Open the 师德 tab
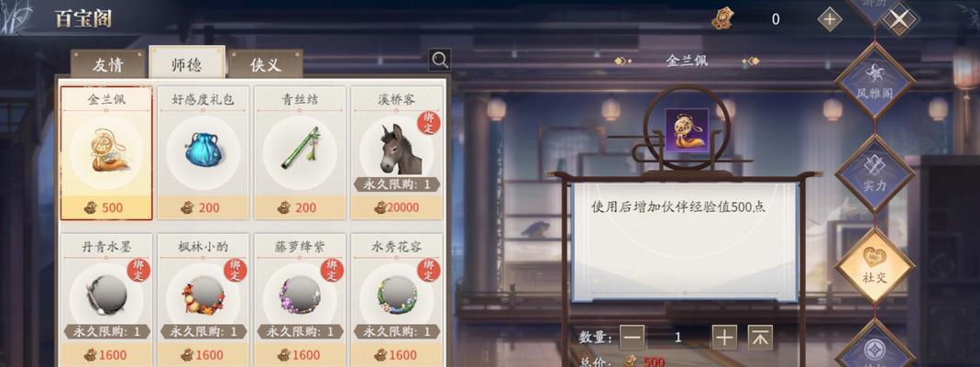 click(187, 62)
